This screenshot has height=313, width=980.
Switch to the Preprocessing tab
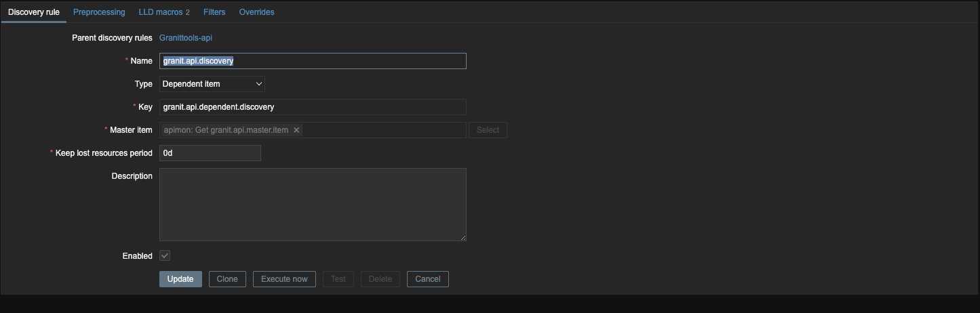[x=99, y=12]
